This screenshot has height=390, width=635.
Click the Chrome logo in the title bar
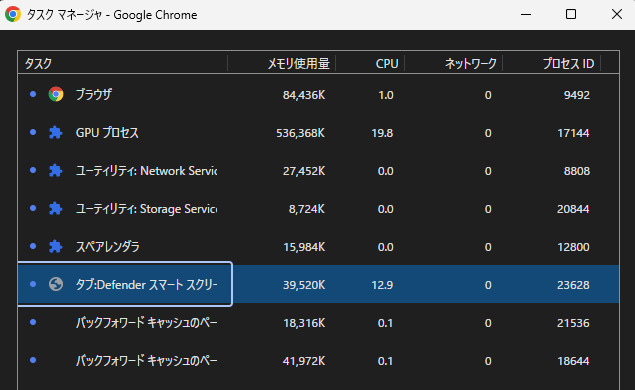pos(13,14)
